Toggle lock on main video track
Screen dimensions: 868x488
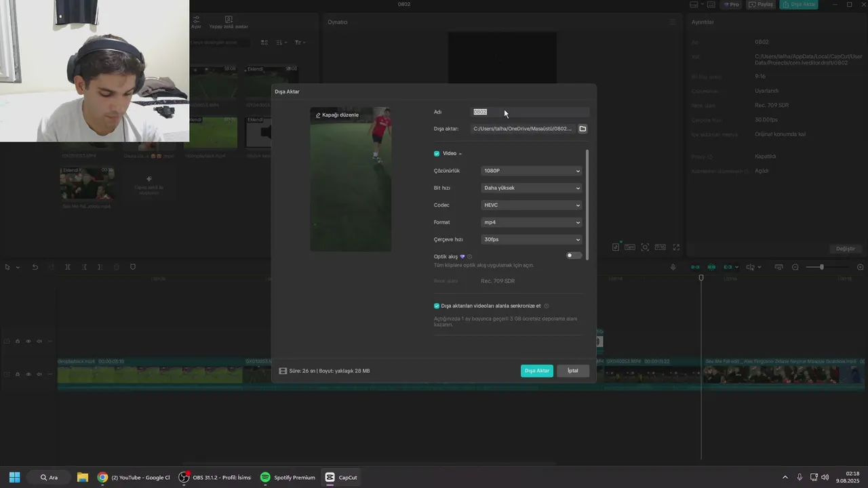coord(18,374)
